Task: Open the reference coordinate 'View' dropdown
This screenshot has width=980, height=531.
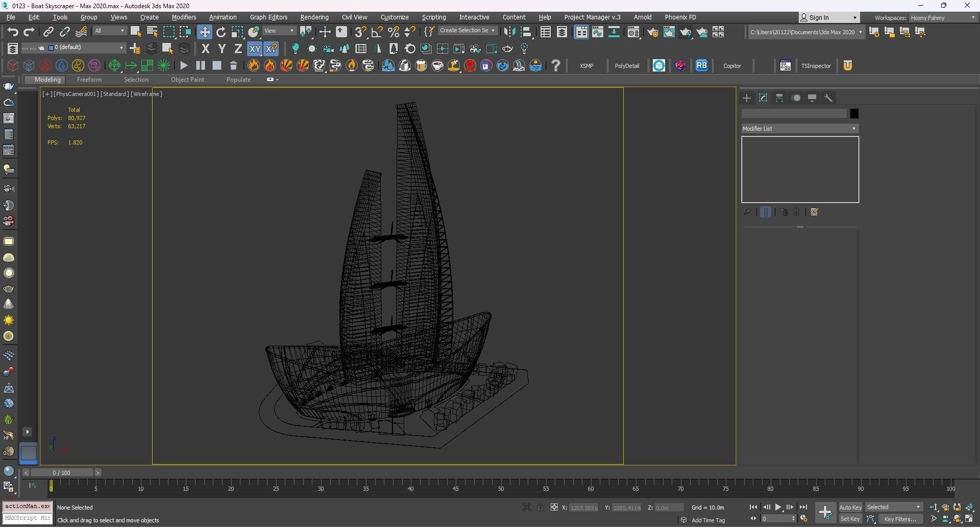Action: pyautogui.click(x=279, y=31)
